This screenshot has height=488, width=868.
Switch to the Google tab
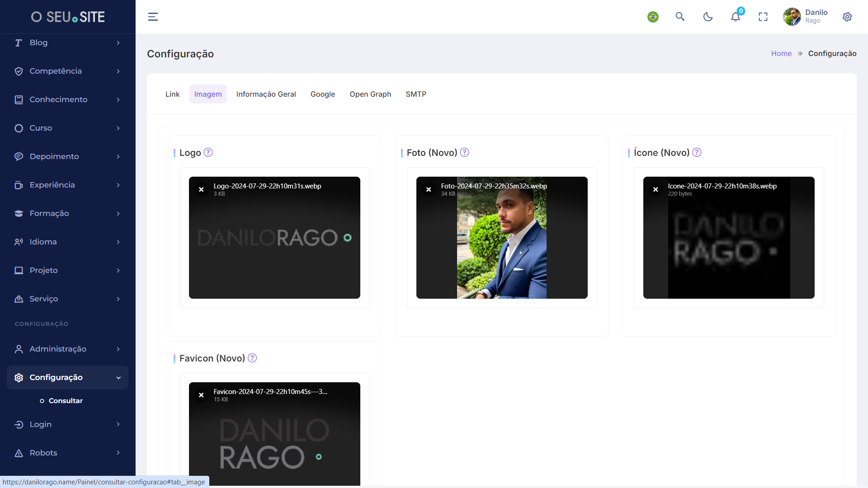[x=323, y=94]
